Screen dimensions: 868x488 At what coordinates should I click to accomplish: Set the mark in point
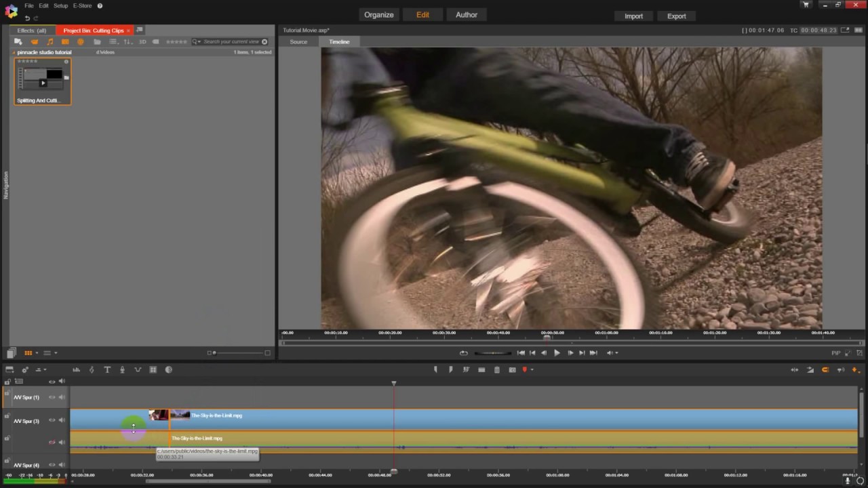coord(435,369)
